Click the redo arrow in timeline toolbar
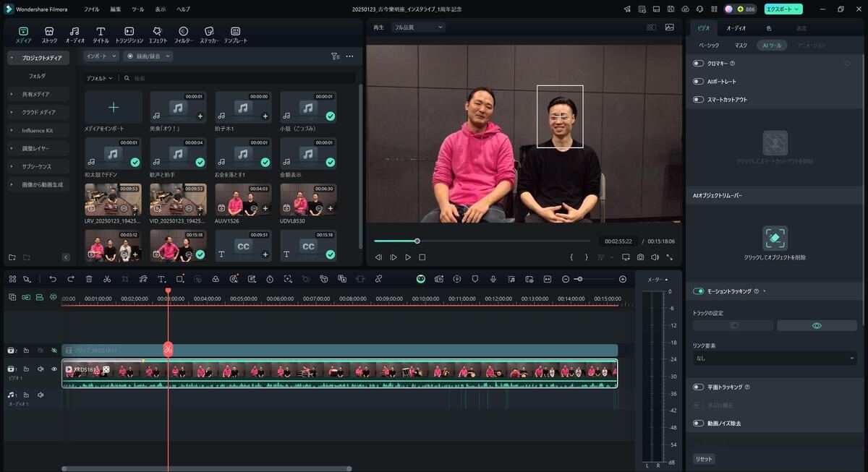Screen dimensions: 868x472 [x=71, y=279]
